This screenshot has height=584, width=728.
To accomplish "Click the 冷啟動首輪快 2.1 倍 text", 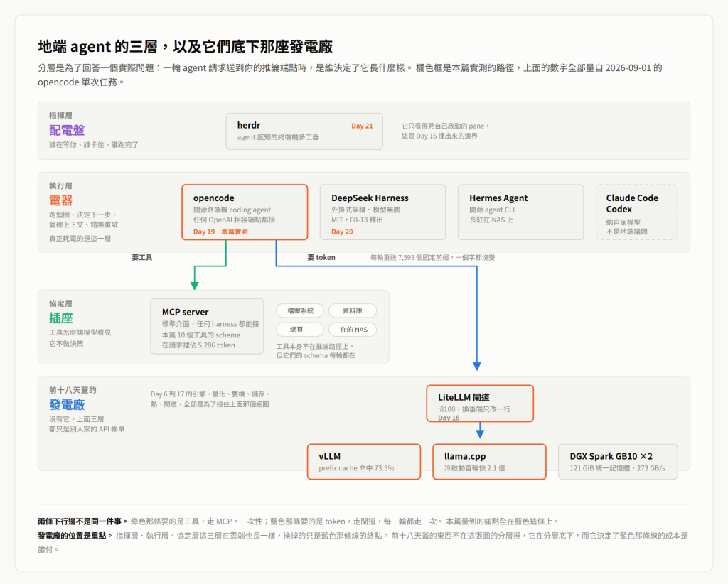I will coord(474,468).
